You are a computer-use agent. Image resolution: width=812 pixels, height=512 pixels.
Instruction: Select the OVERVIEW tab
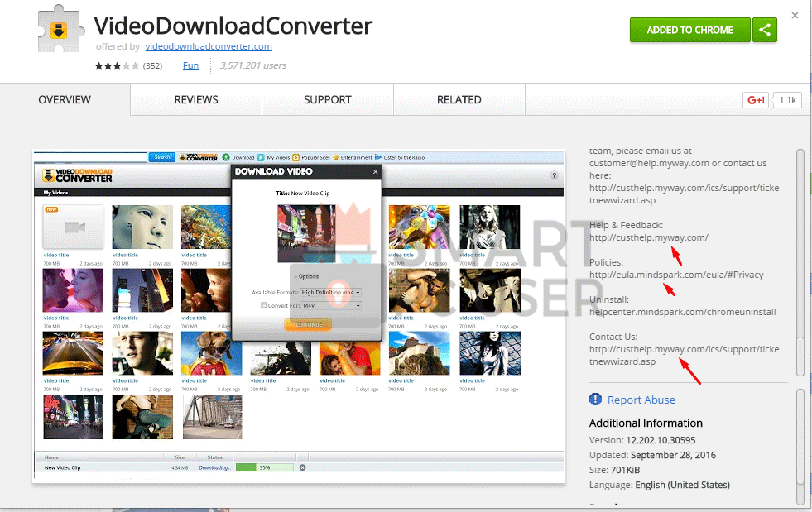pos(65,99)
